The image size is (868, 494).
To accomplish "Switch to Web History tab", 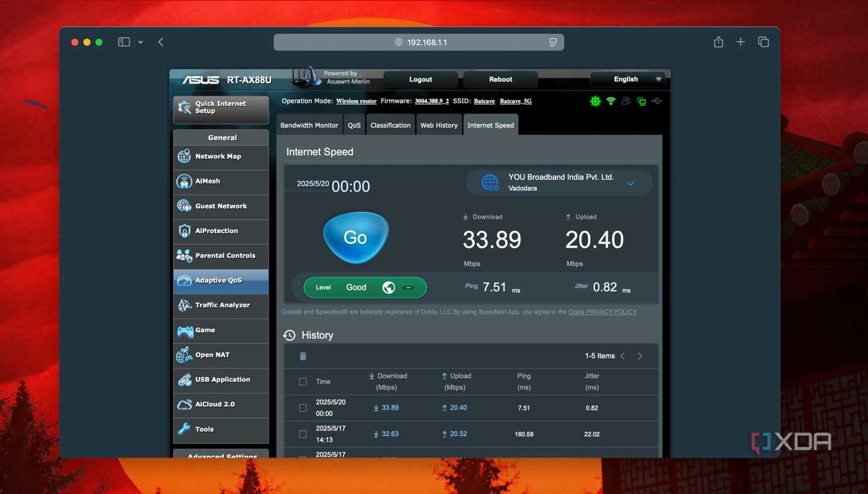I will [439, 125].
